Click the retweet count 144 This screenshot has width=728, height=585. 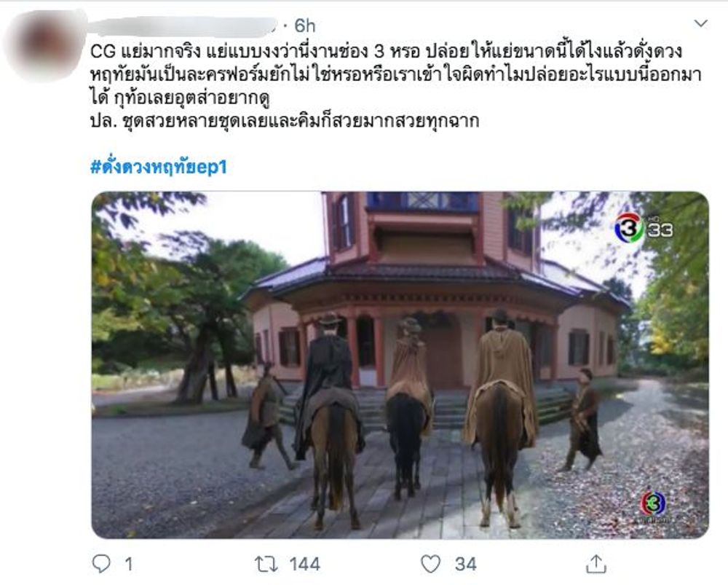click(x=305, y=564)
